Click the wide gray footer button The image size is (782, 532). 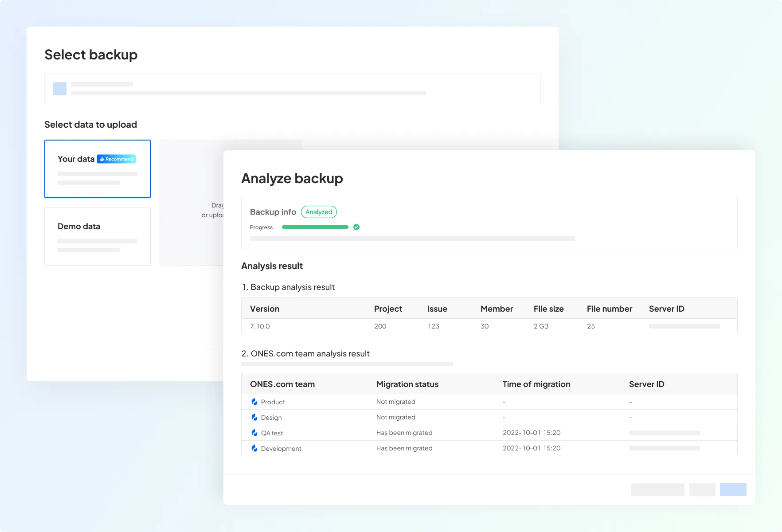pos(657,489)
